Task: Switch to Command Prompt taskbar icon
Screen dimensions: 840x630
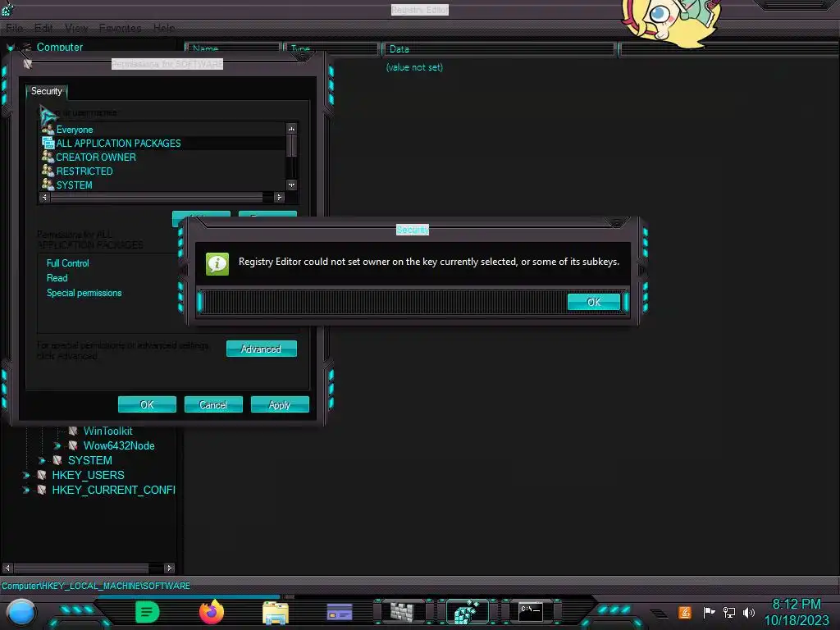Action: tap(531, 612)
